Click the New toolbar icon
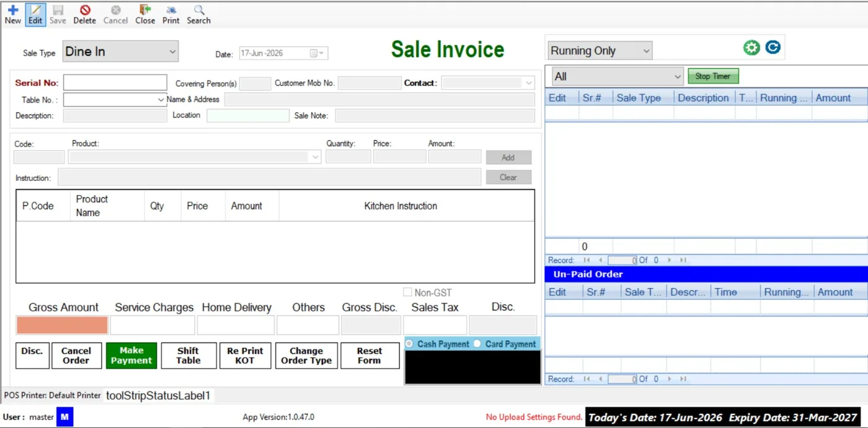This screenshot has width=868, height=428. pos(12,14)
